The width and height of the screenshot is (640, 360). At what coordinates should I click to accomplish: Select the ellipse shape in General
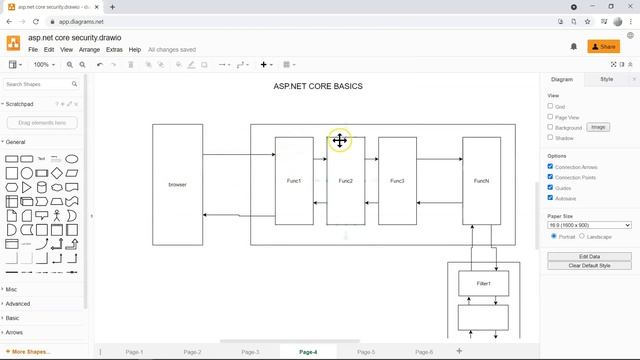pyautogui.click(x=72, y=159)
